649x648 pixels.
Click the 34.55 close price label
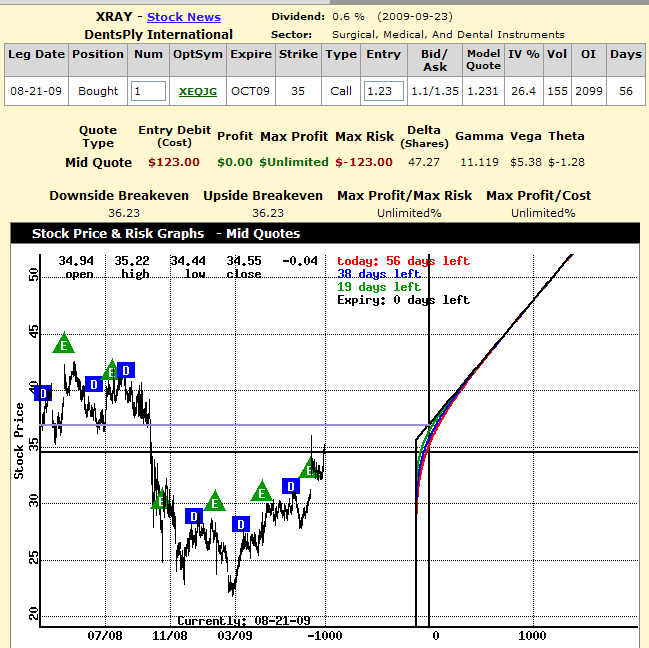(244, 261)
